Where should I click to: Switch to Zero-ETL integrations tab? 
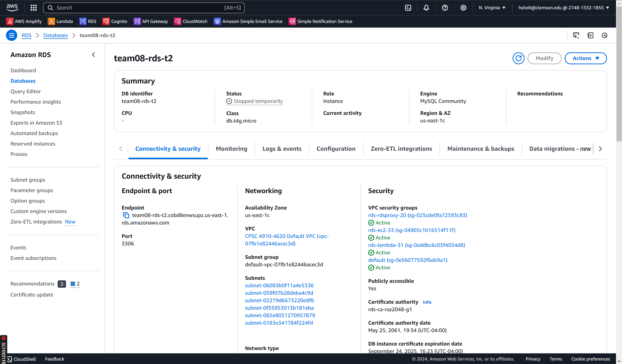point(401,149)
